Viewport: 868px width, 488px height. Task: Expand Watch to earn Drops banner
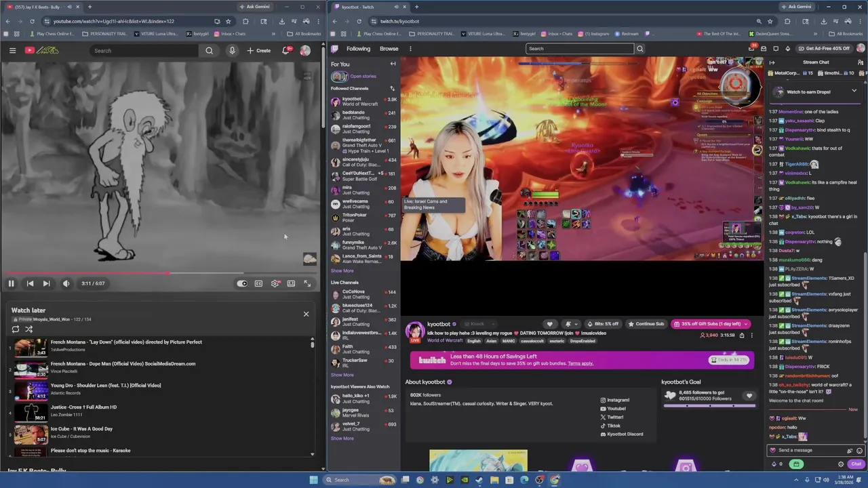point(854,91)
